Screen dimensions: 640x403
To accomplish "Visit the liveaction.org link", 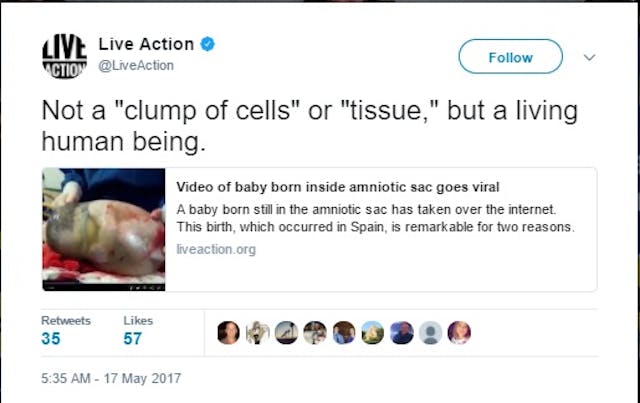I will 216,249.
